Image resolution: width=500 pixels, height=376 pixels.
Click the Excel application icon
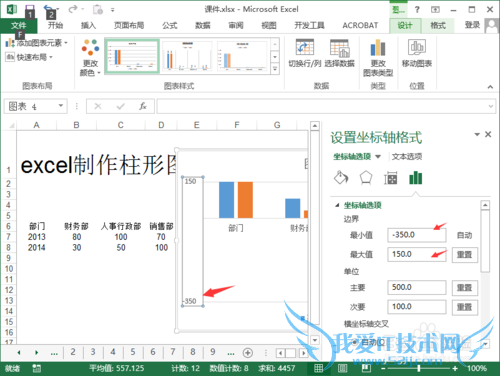coord(12,9)
